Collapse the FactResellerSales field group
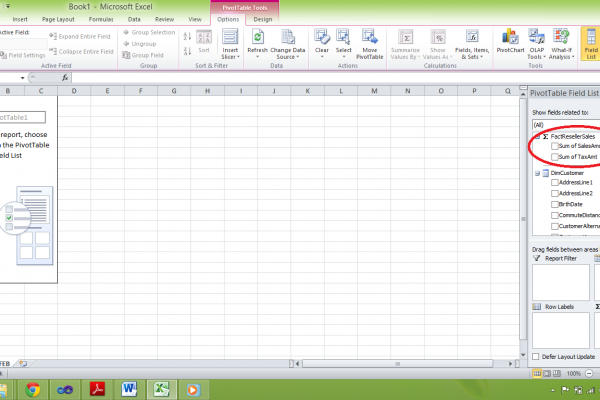Screen dimensions: 600x400 pyautogui.click(x=536, y=135)
